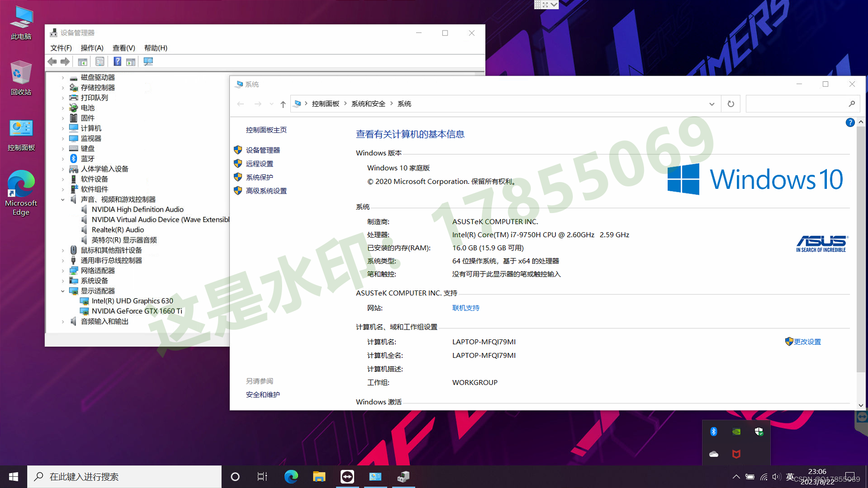Screen dimensions: 868x488
Task: Open File Explorer from the taskbar
Action: (x=319, y=477)
